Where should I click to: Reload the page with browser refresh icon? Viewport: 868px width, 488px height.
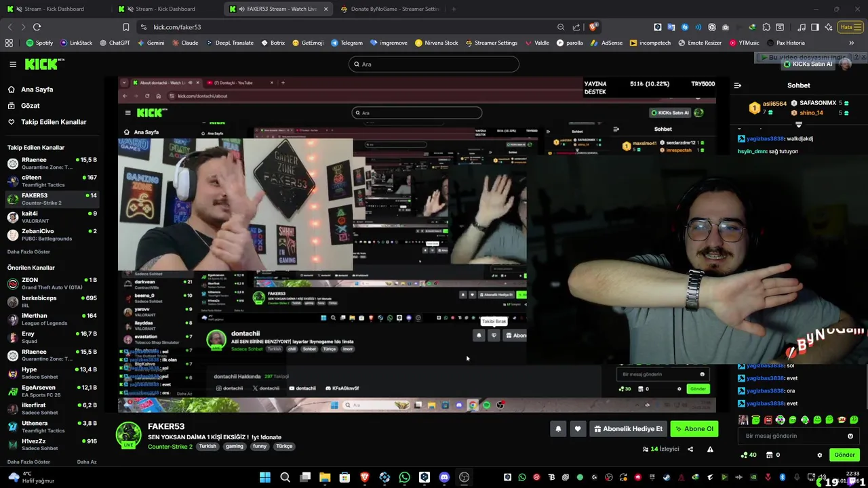click(37, 27)
